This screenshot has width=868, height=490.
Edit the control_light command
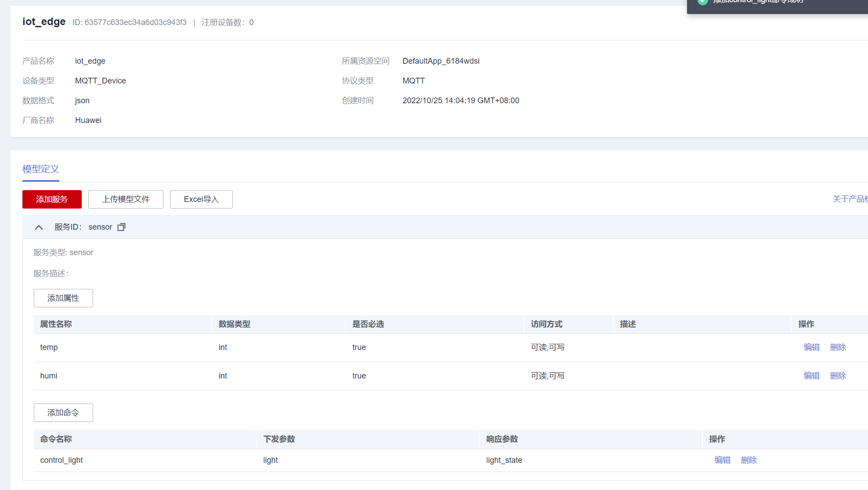pos(722,460)
